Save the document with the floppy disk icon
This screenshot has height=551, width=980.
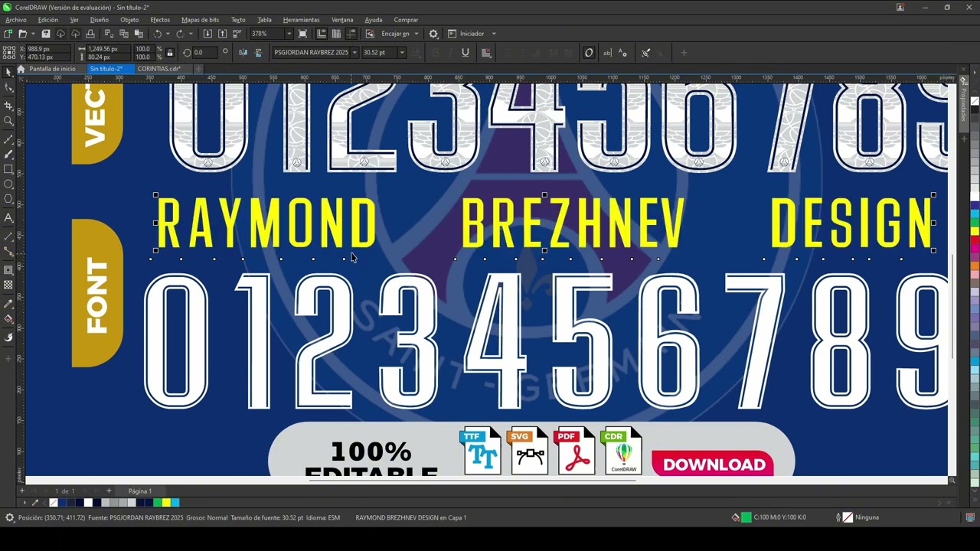coord(46,34)
